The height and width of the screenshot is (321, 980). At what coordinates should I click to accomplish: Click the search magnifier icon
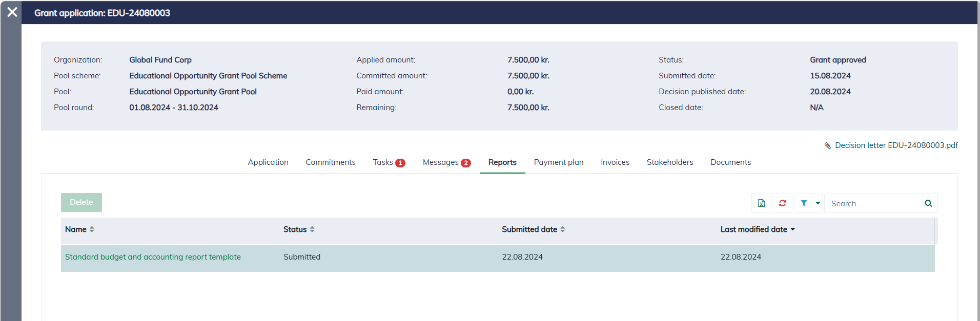coord(928,203)
